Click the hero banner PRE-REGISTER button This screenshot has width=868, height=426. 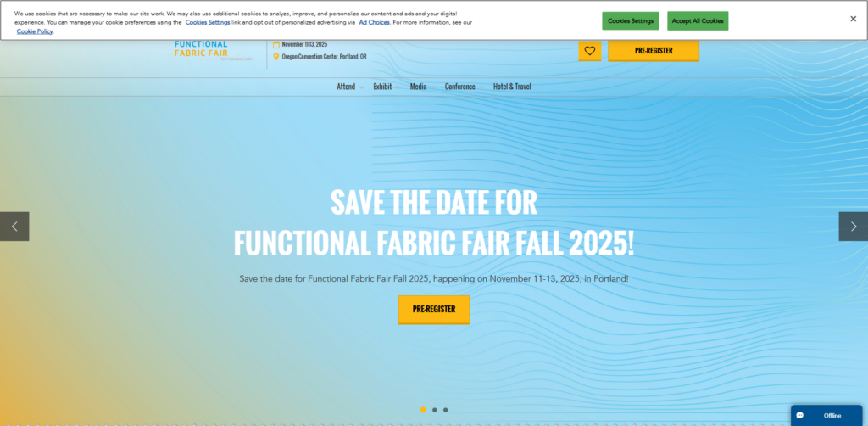pos(434,309)
